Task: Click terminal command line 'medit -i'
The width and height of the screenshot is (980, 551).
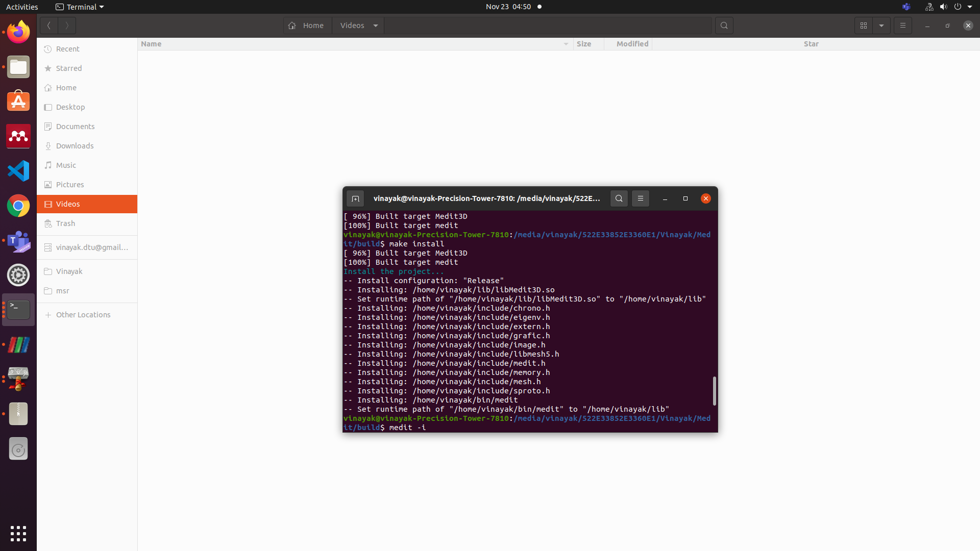Action: point(407,428)
